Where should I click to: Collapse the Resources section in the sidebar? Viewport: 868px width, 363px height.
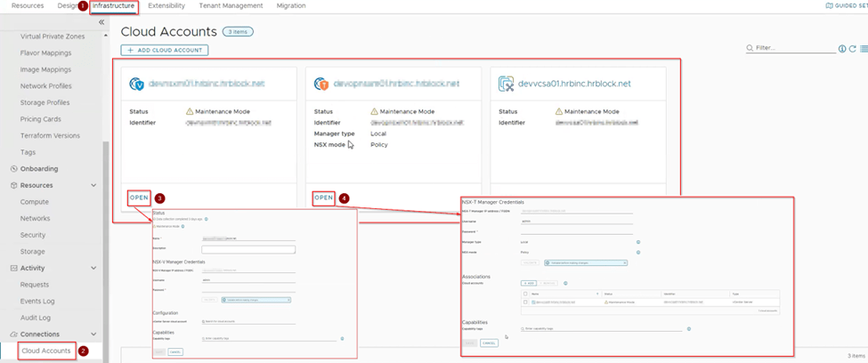(x=93, y=185)
